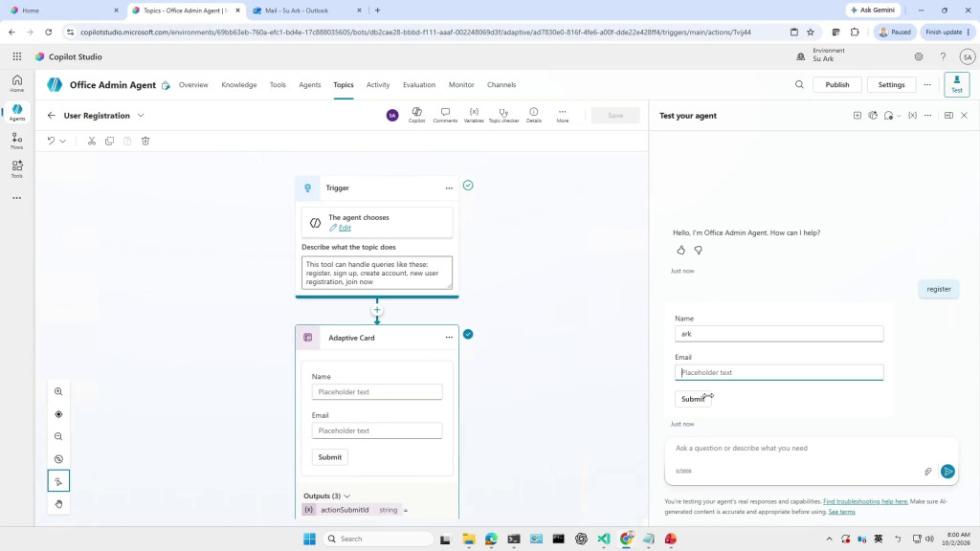Cut the selected node

[92, 142]
